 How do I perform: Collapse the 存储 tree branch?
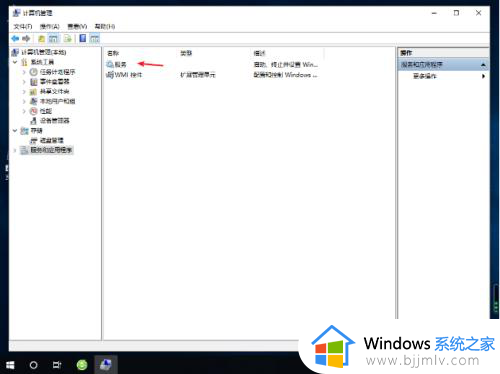coord(15,131)
